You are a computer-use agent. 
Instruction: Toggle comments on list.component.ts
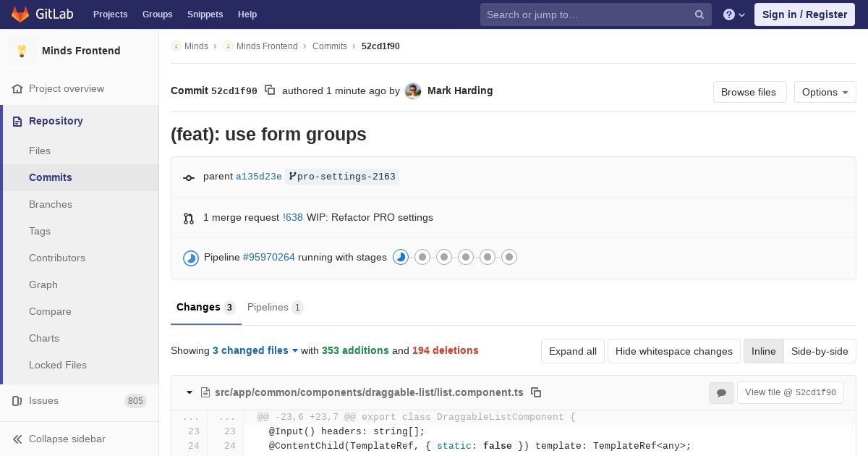(721, 393)
